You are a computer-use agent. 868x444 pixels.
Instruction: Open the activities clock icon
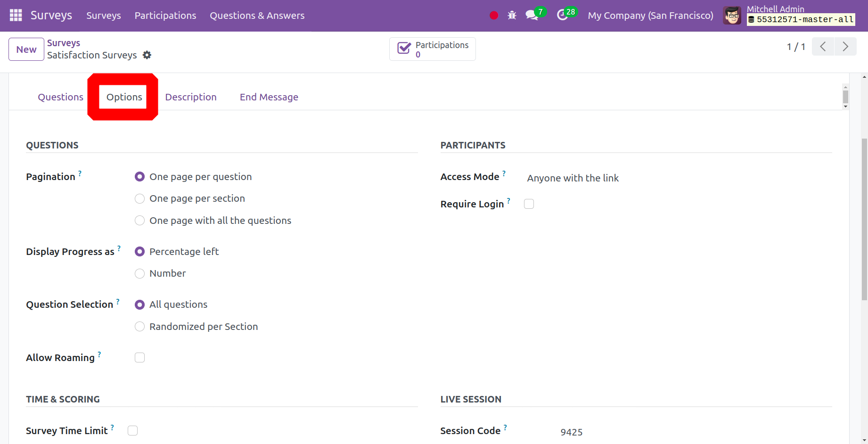[562, 16]
